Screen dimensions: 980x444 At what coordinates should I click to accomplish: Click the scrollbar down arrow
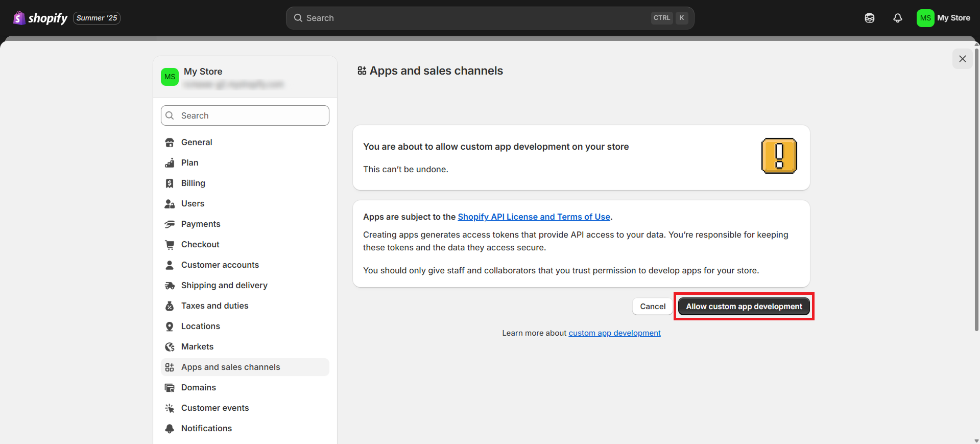pyautogui.click(x=976, y=440)
